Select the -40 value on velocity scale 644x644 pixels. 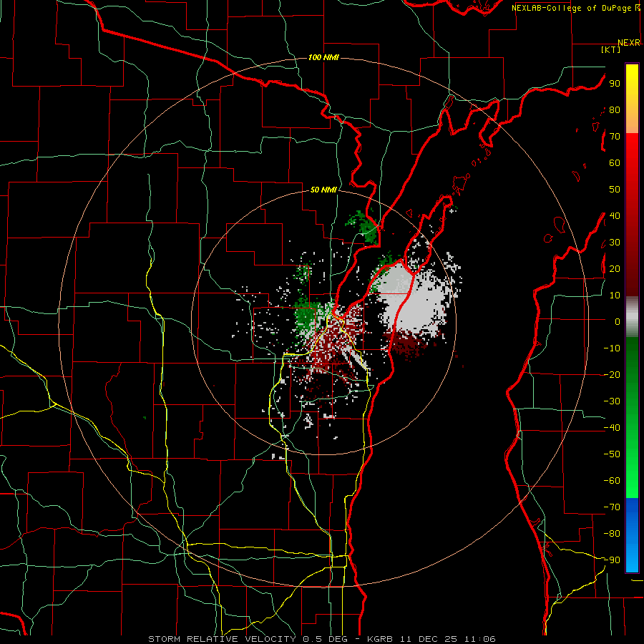pyautogui.click(x=612, y=428)
